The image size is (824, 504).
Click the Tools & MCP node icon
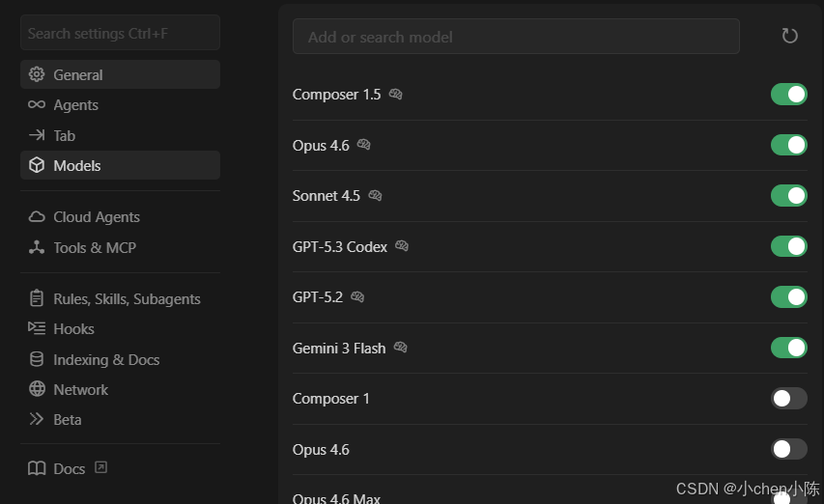coord(37,247)
